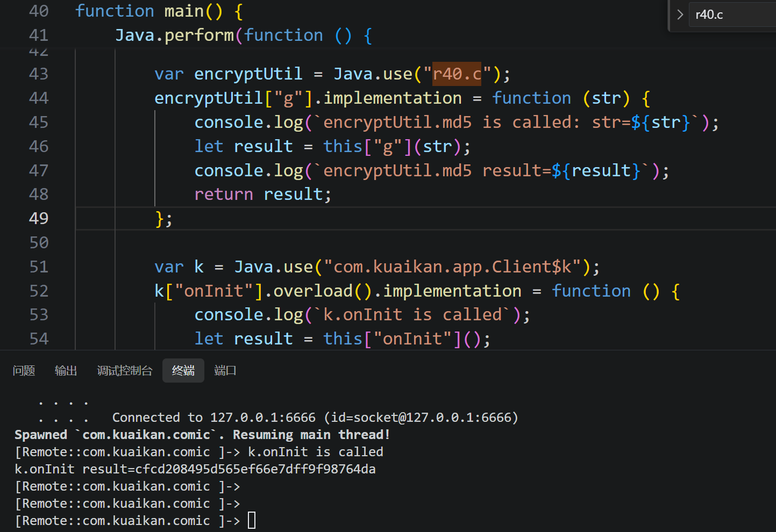Screen dimensions: 776x532
Task: Click line number 46 in the gutter
Action: tap(39, 147)
